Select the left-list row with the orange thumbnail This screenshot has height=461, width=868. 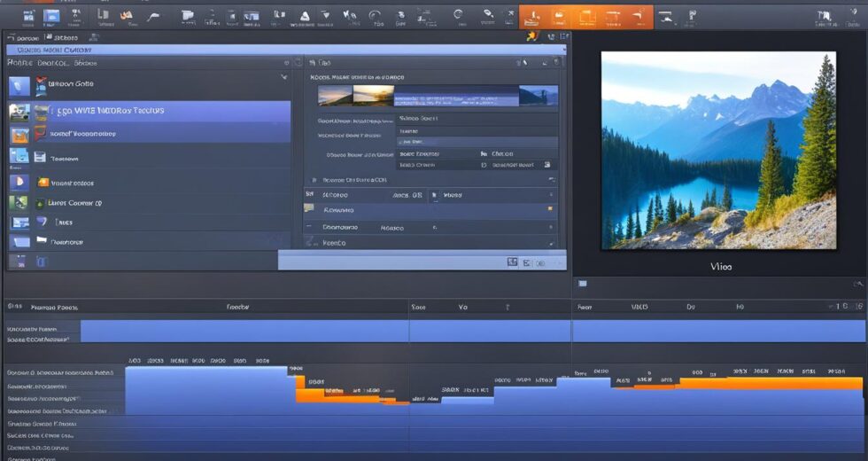pyautogui.click(x=149, y=134)
